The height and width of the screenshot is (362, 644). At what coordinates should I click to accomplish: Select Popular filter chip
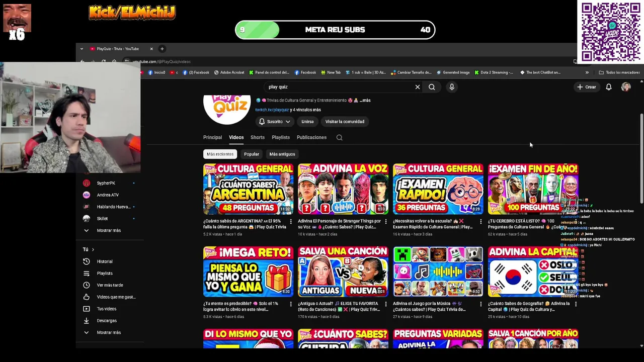pyautogui.click(x=252, y=154)
